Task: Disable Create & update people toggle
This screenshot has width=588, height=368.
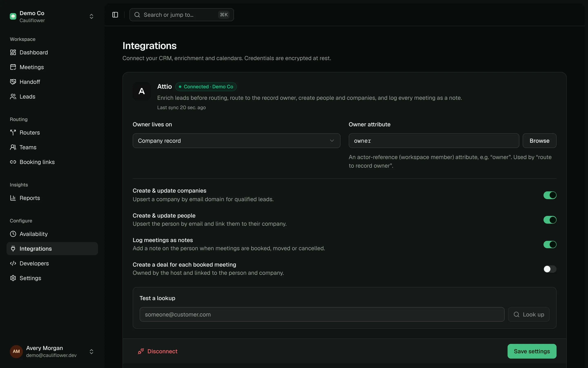Action: (x=550, y=220)
